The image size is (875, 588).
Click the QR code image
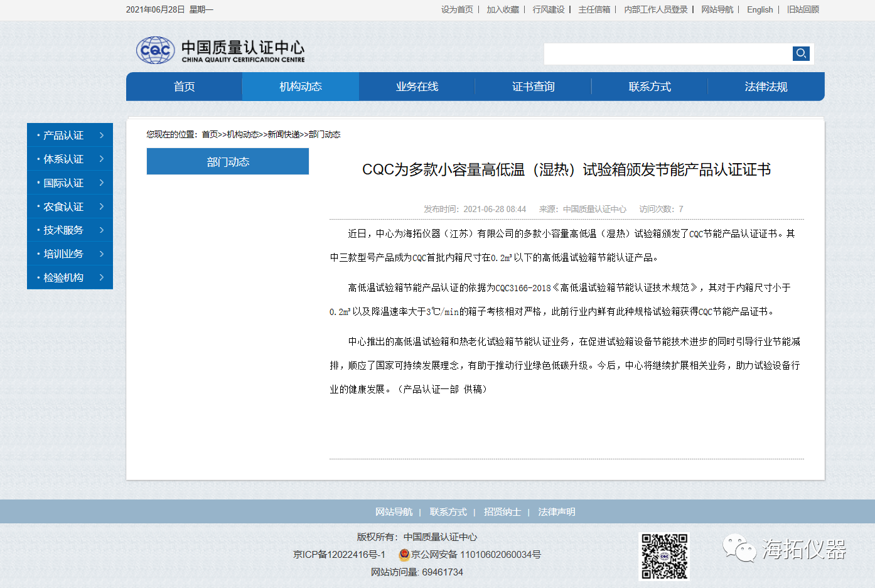[x=663, y=556]
